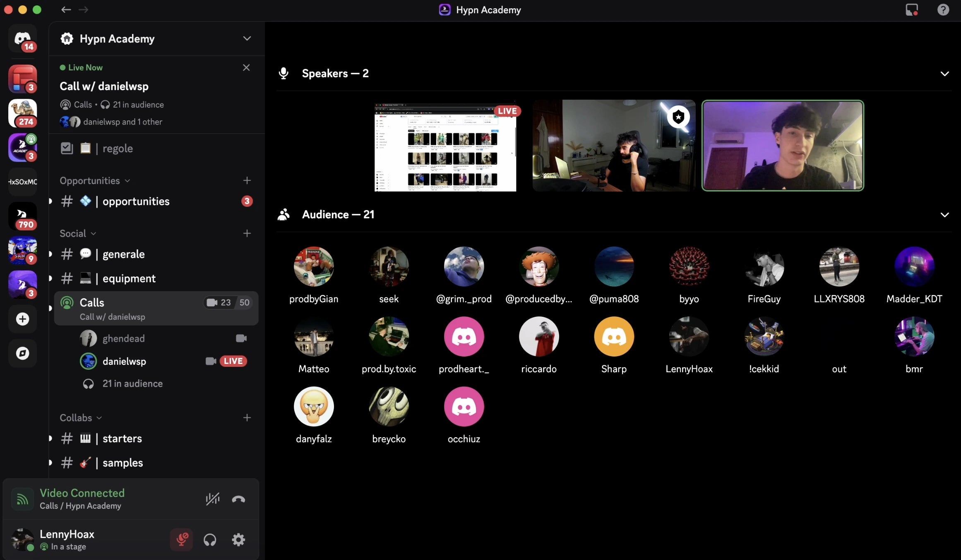Open Direct Messages home icon

(x=22, y=39)
